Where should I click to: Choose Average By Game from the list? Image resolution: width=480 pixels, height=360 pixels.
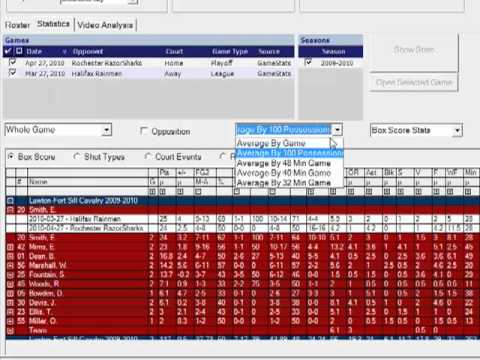(289, 143)
